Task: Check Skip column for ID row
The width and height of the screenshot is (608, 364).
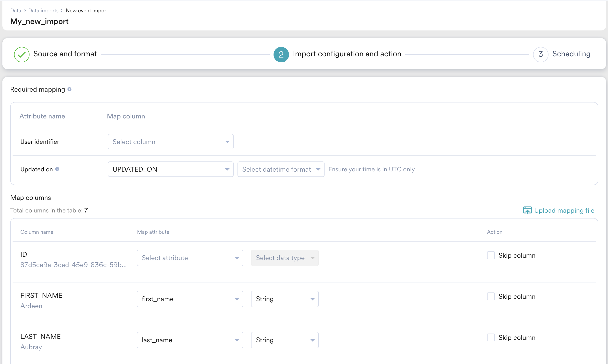Action: [x=491, y=255]
